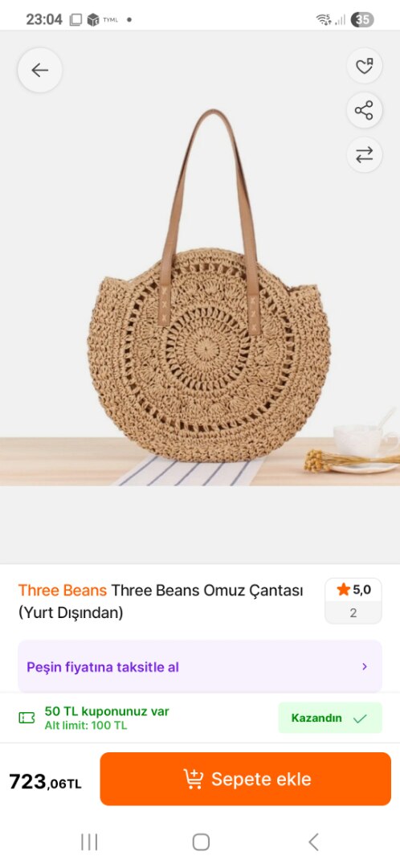Tap the coupon ticket icon

click(27, 718)
